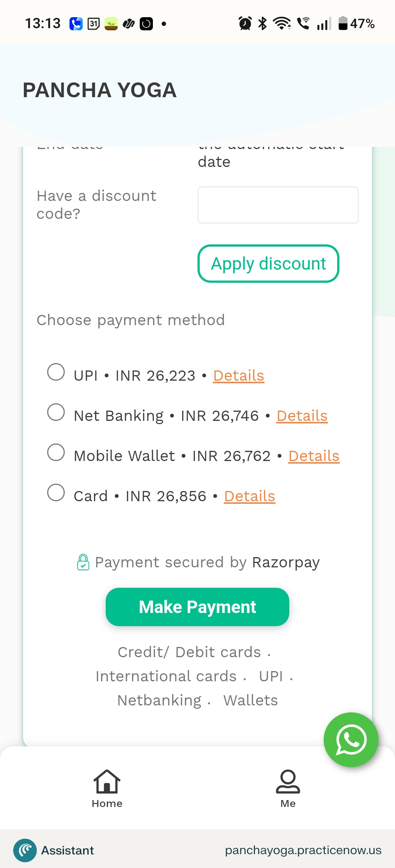395x868 pixels.
Task: Click Details beside Card option
Action: (x=249, y=496)
